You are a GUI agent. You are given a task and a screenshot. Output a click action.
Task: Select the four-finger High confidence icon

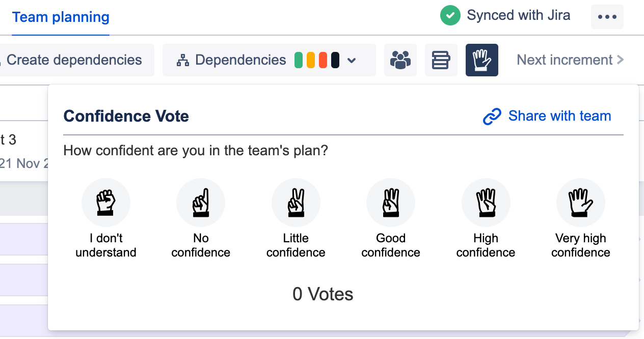pos(486,203)
